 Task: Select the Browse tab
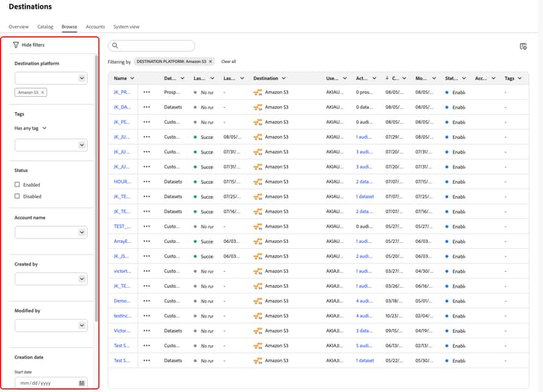[x=70, y=27]
